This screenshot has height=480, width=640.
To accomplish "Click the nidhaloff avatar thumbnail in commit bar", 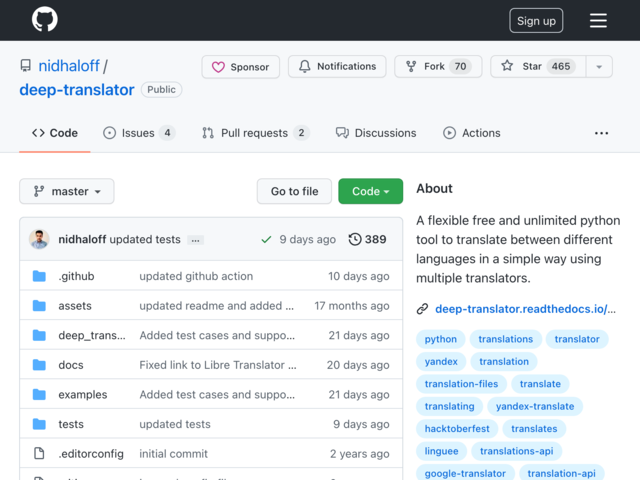I will (39, 239).
